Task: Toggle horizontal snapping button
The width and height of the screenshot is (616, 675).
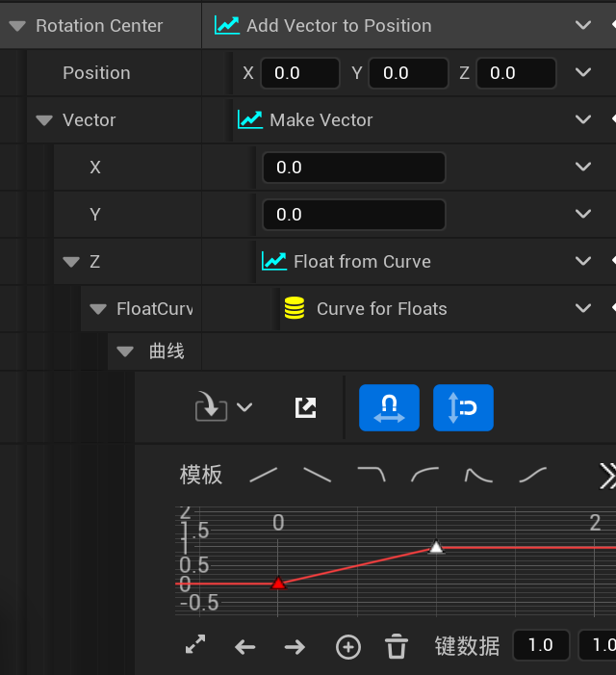Action: tap(389, 407)
